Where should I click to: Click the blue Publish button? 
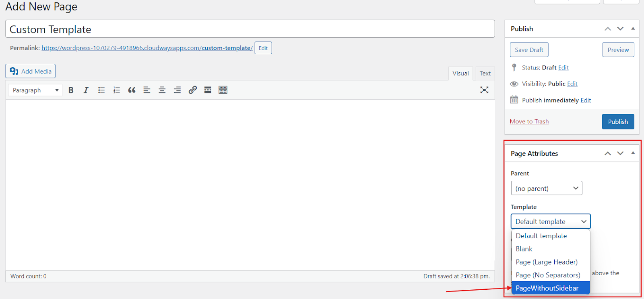coord(618,122)
